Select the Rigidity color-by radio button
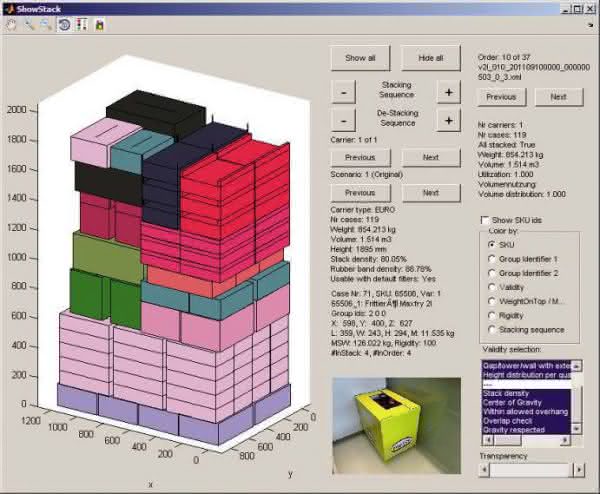The image size is (600, 494). 492,316
